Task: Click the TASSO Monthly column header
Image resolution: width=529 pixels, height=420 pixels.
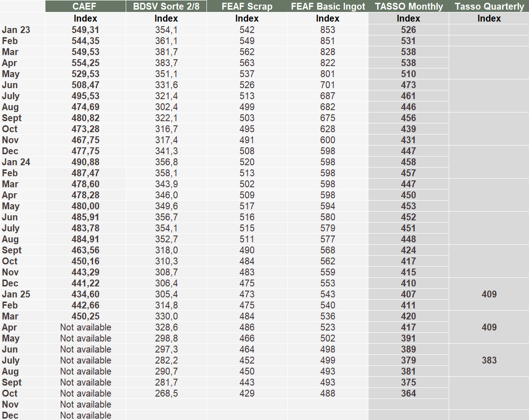Action: pyautogui.click(x=408, y=6)
